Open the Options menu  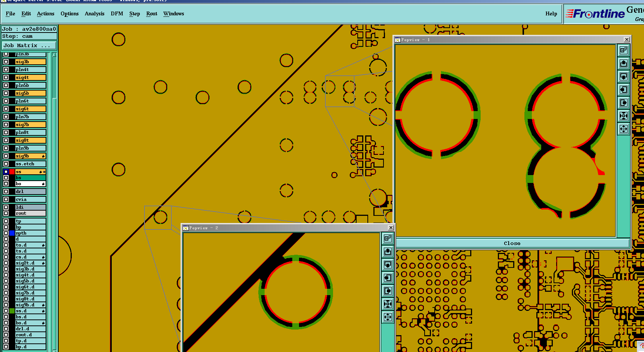[x=70, y=14]
